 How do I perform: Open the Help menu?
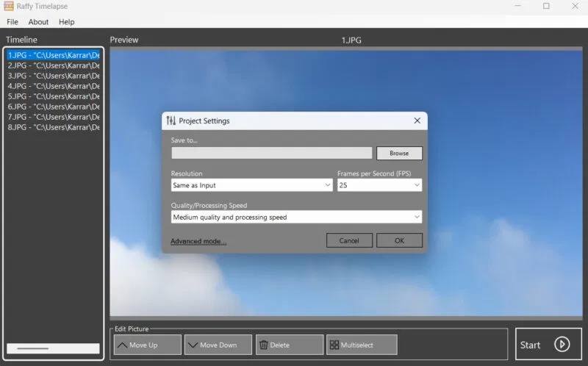[x=67, y=22]
